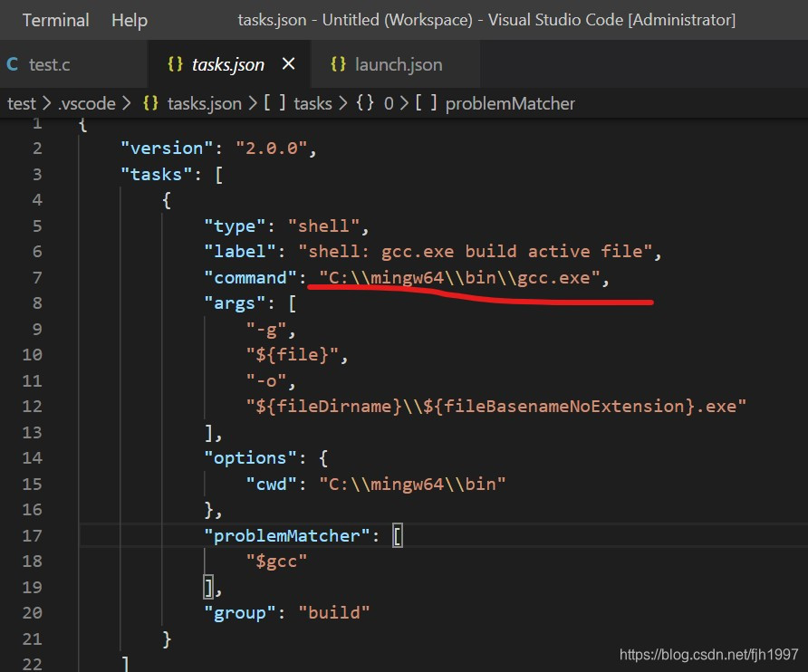Click the "$gcc" value text
The width and height of the screenshot is (808, 672).
point(276,562)
